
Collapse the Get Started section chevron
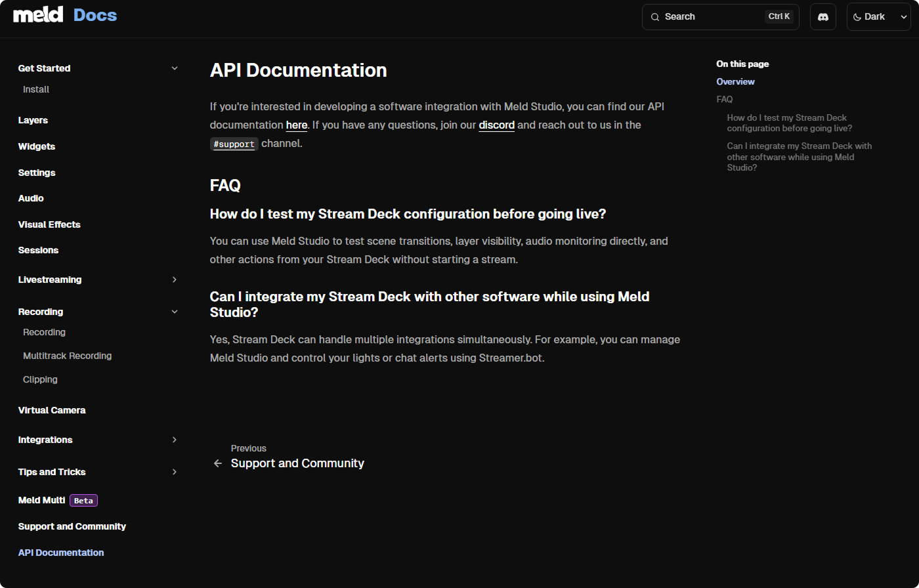point(175,68)
